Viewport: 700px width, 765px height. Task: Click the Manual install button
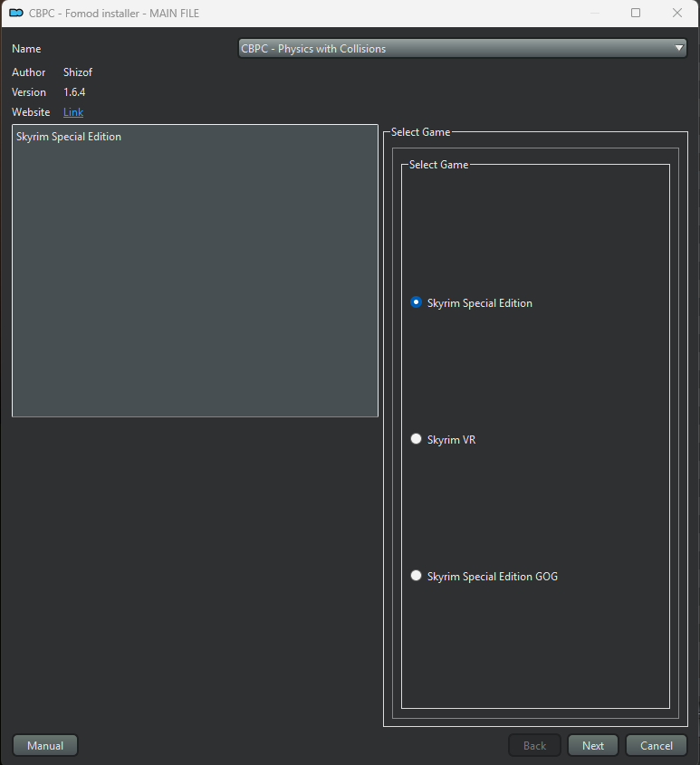[x=45, y=745]
